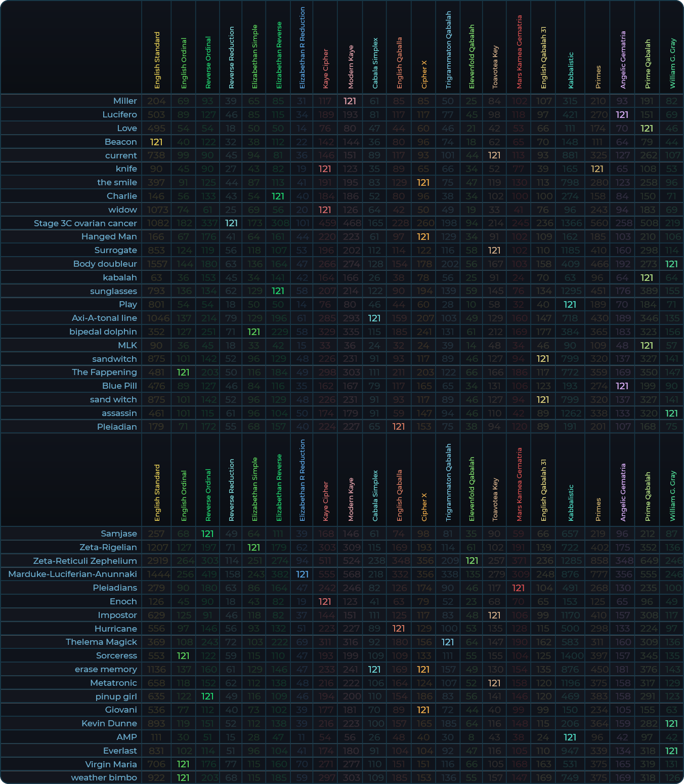Image resolution: width=684 pixels, height=784 pixels.
Task: Click the 'The Fappening' row label
Action: [x=104, y=372]
